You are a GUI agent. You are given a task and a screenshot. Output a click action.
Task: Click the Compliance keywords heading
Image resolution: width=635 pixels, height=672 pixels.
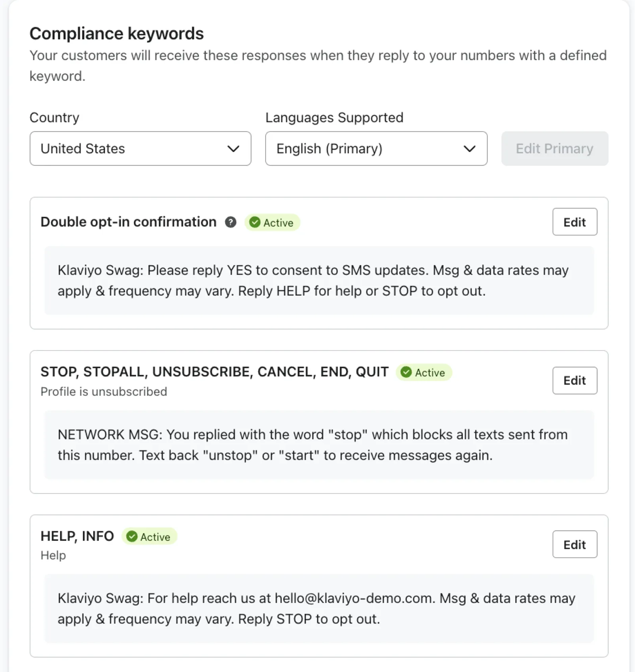[117, 34]
